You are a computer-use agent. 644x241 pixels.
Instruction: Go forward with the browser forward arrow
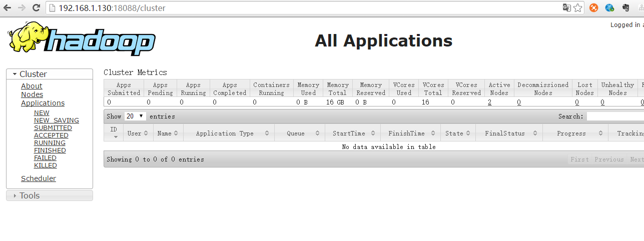pos(22,7)
